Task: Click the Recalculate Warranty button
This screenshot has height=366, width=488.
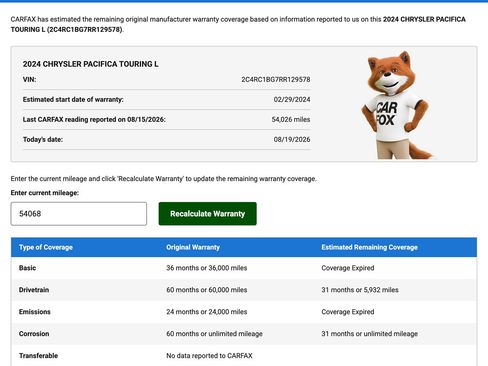Action: click(207, 214)
